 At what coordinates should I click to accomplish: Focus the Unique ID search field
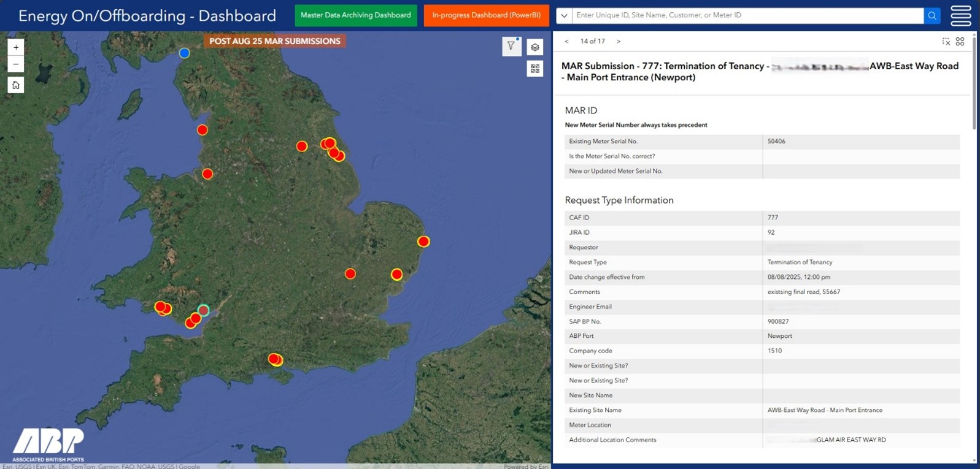click(747, 15)
